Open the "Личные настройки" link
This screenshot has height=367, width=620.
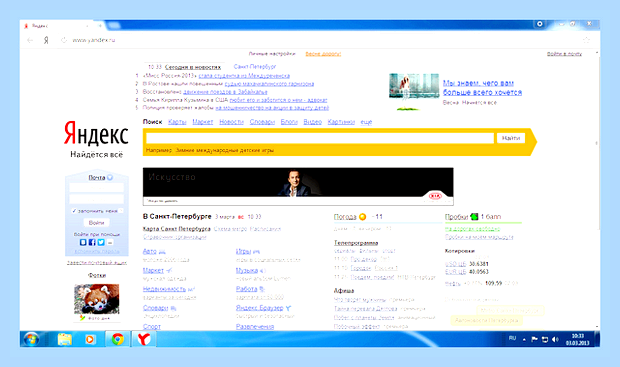pyautogui.click(x=272, y=54)
